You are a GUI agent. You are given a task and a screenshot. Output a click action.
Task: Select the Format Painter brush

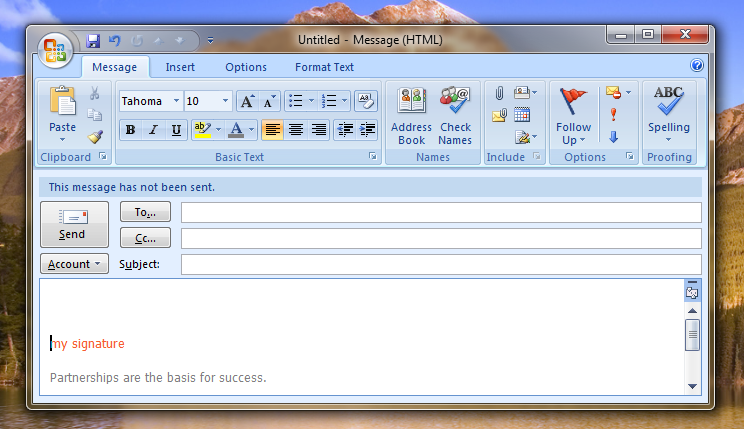95,137
